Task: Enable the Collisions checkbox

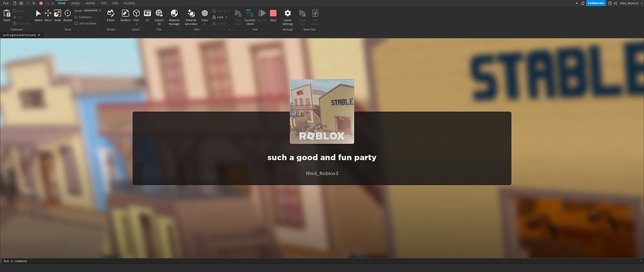Action: [76, 17]
